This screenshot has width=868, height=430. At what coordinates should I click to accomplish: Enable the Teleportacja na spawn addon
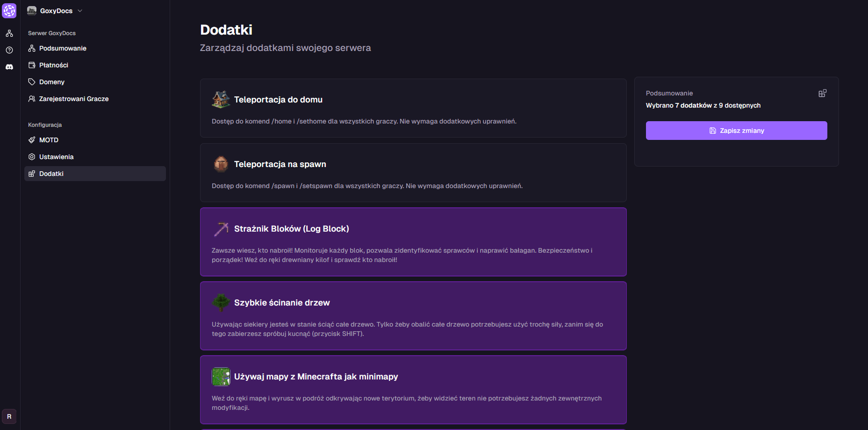[x=413, y=173]
